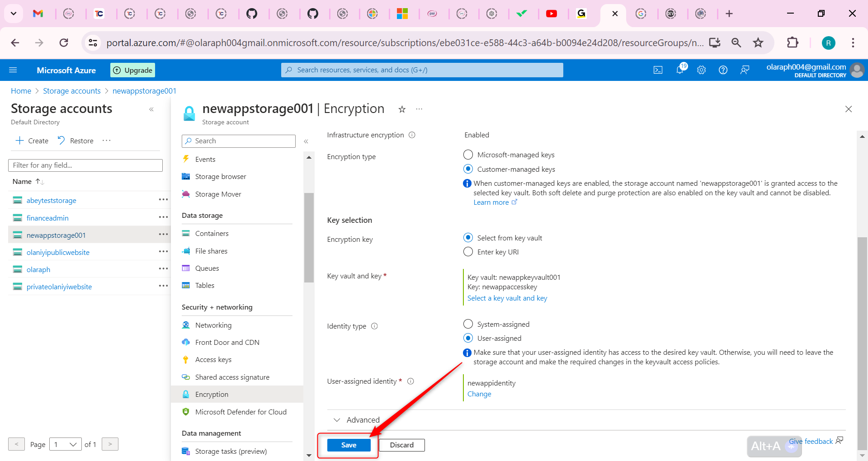Click the Infrastructure encryption info icon
Image resolution: width=868 pixels, height=461 pixels.
412,135
